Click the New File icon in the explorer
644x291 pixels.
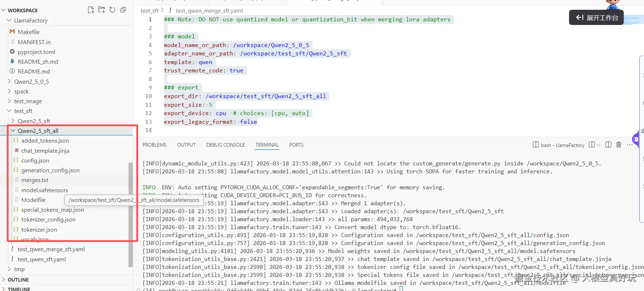pos(91,10)
